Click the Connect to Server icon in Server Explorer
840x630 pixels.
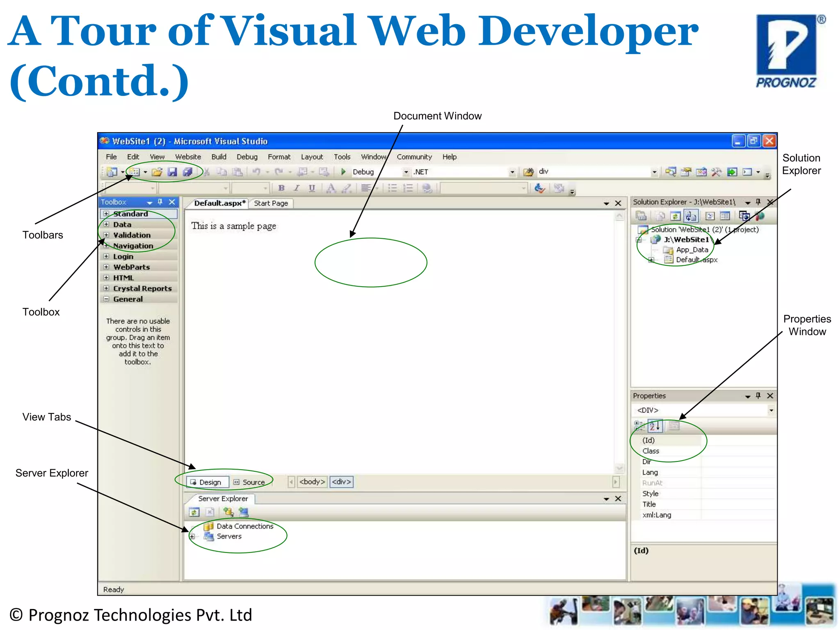click(244, 512)
